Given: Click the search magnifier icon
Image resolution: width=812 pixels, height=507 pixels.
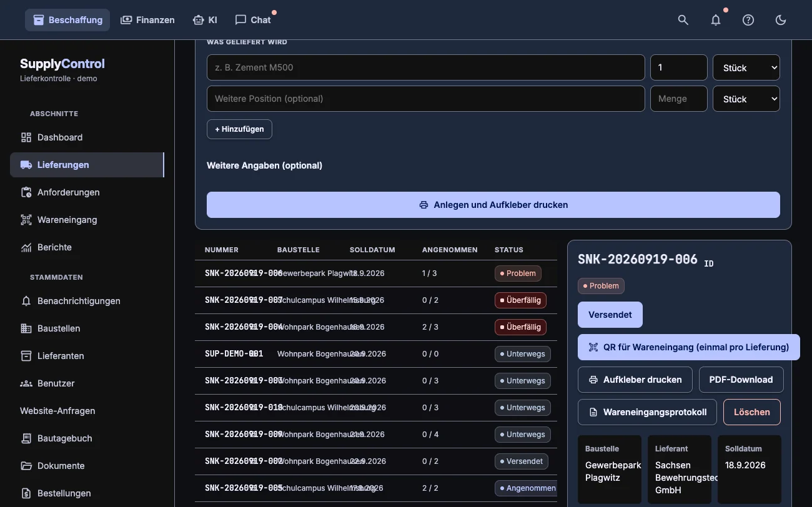Looking at the screenshot, I should point(683,20).
